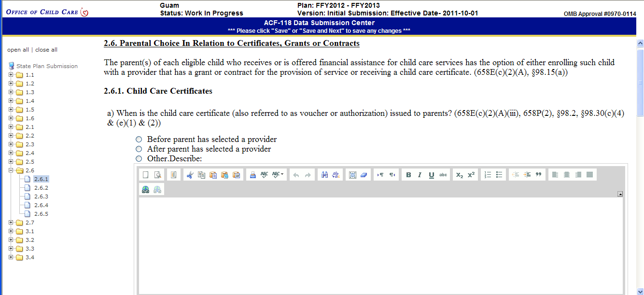Screen dimensions: 644x295
Task: Expand the 2.5 tree folder
Action: pyautogui.click(x=11, y=162)
